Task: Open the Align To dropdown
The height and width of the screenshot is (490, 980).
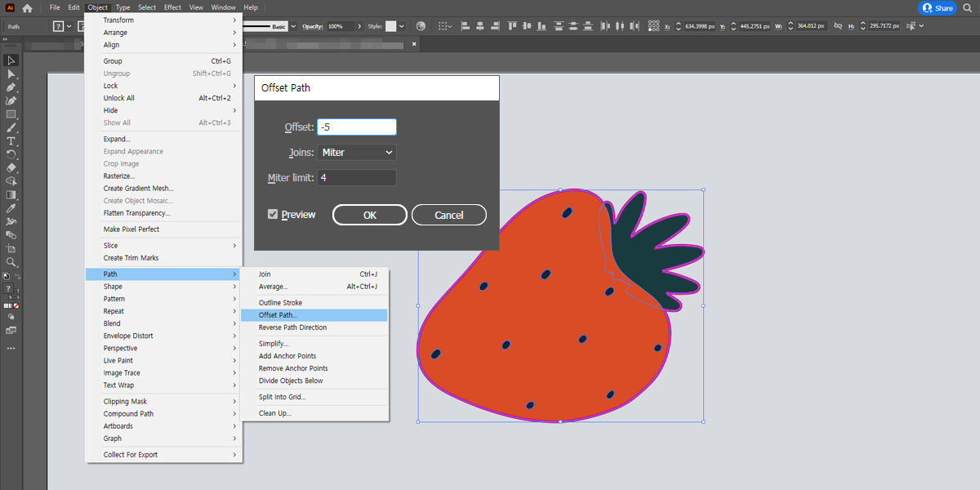Action: click(443, 26)
